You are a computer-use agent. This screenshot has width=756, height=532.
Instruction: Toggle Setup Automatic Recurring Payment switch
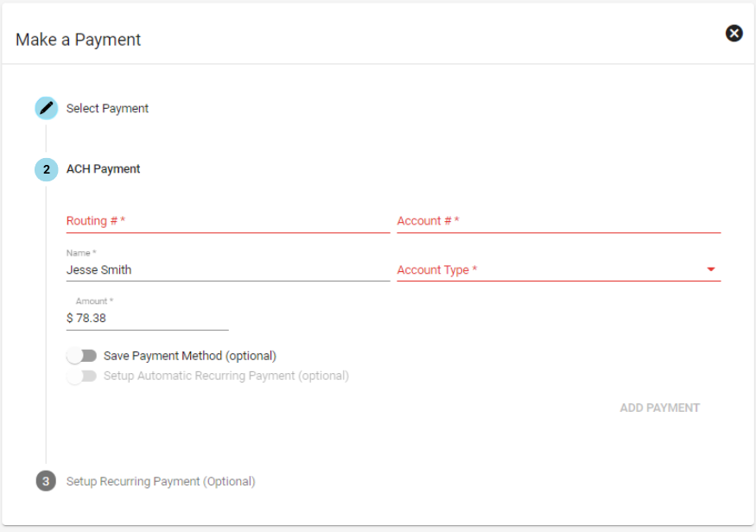(x=81, y=376)
